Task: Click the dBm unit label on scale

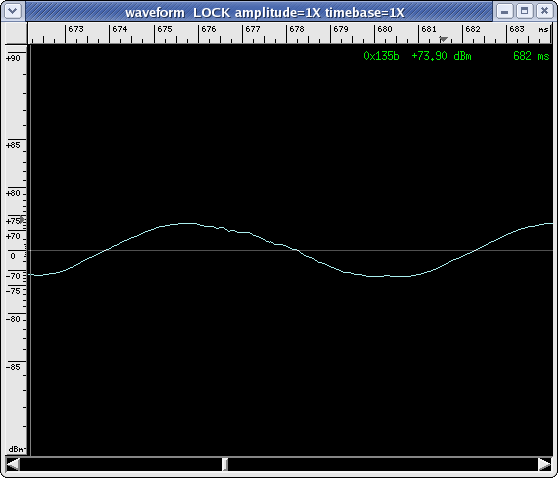Action: [16, 449]
